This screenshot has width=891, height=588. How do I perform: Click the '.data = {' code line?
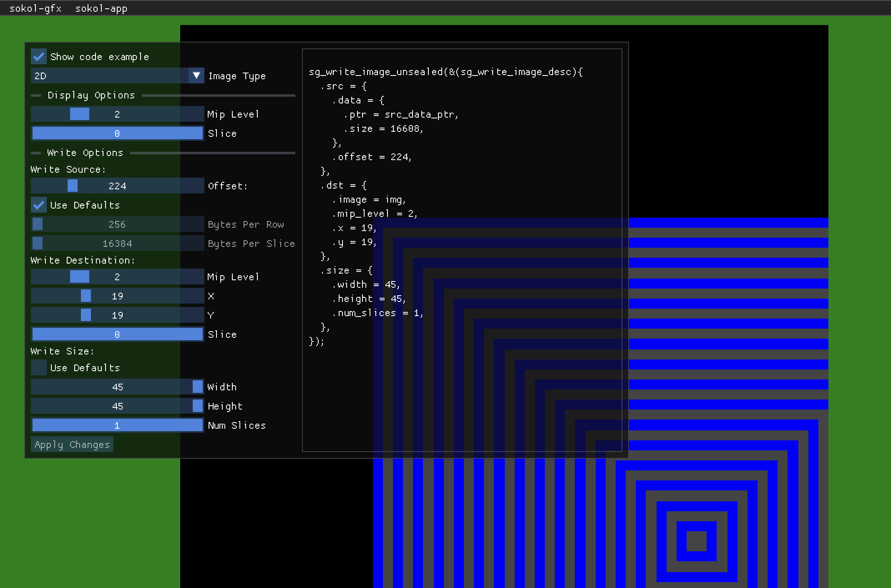[x=358, y=100]
